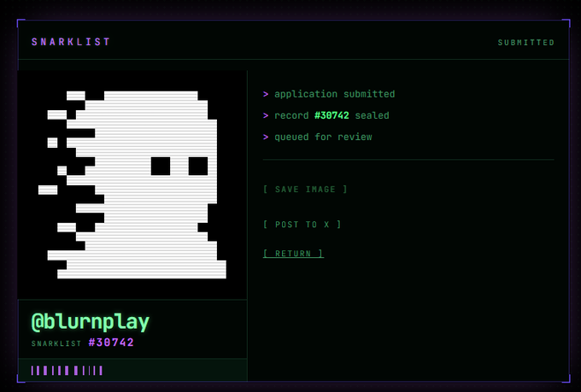
Task: Click the purple #30742 number under username
Action: 111,342
